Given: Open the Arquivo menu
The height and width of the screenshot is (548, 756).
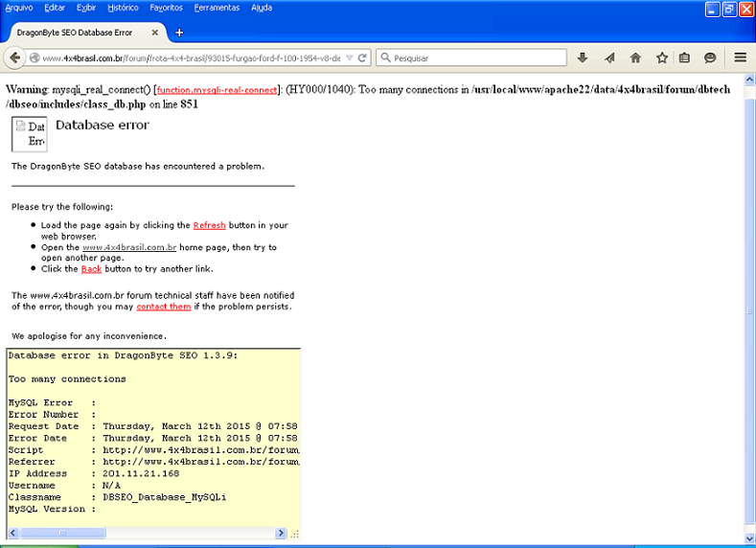Looking at the screenshot, I should [x=19, y=8].
